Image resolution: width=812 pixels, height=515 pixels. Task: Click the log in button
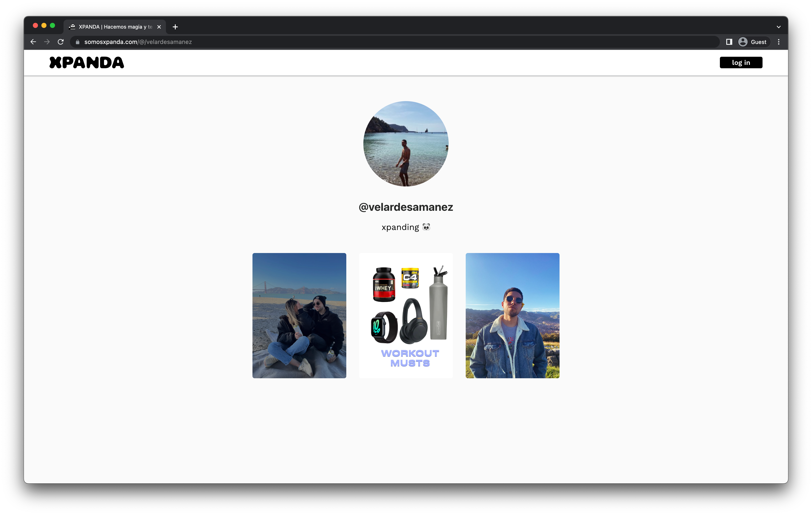(741, 63)
